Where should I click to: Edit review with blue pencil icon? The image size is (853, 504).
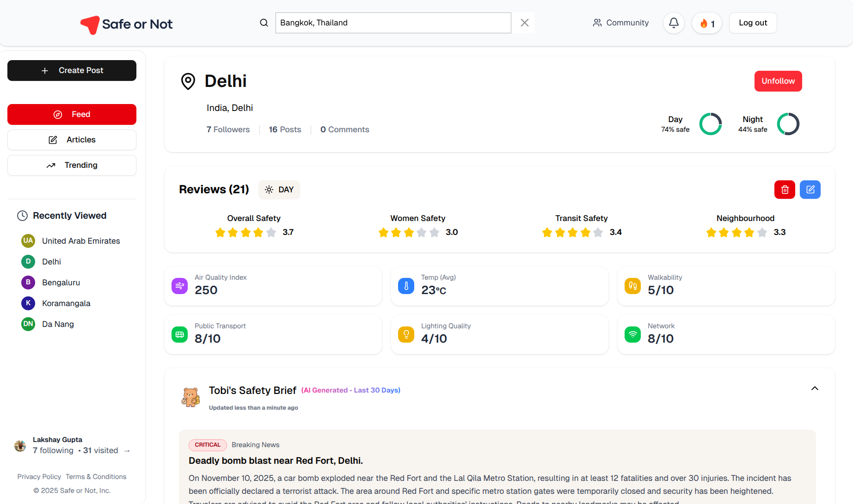pos(810,190)
